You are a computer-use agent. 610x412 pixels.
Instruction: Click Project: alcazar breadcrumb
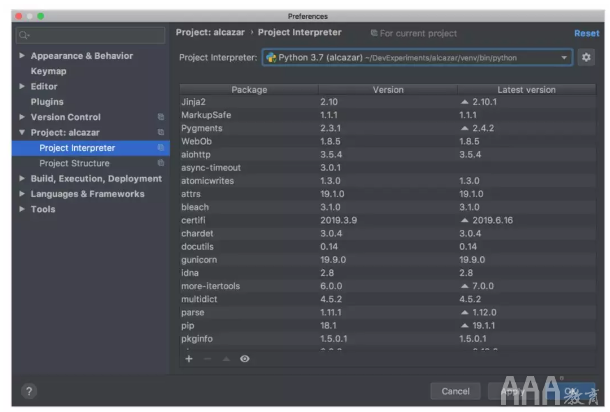pos(210,32)
